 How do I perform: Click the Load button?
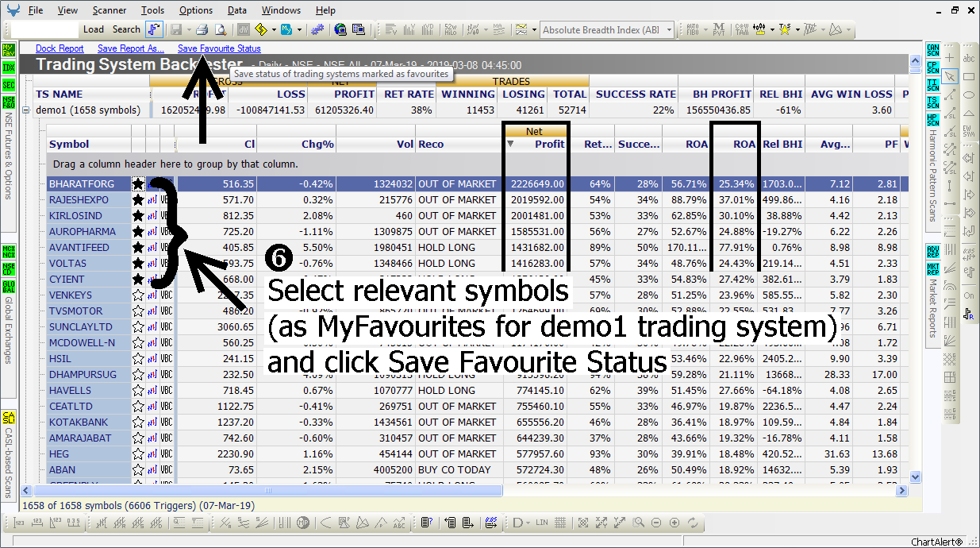click(94, 29)
